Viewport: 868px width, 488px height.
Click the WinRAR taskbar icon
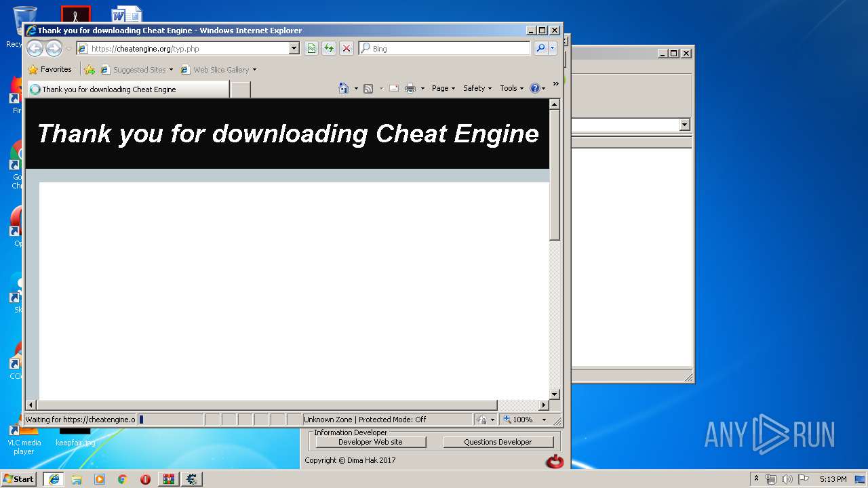(x=168, y=479)
